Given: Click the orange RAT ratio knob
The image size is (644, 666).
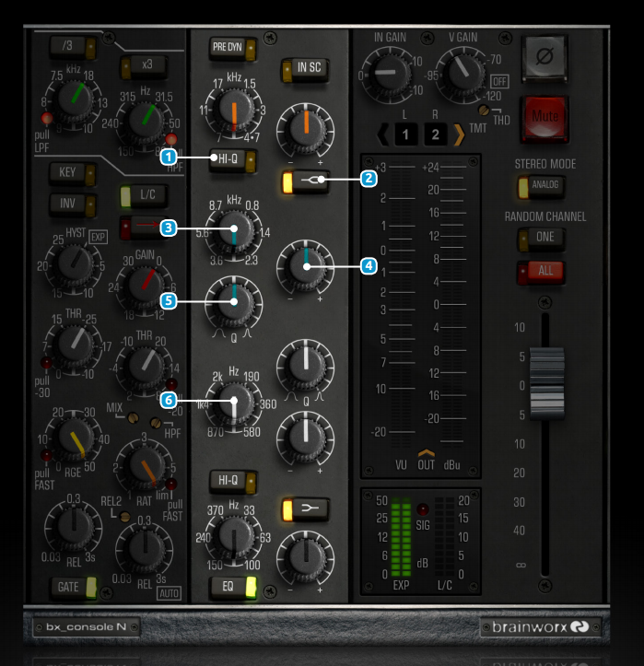Looking at the screenshot, I should click(x=146, y=467).
